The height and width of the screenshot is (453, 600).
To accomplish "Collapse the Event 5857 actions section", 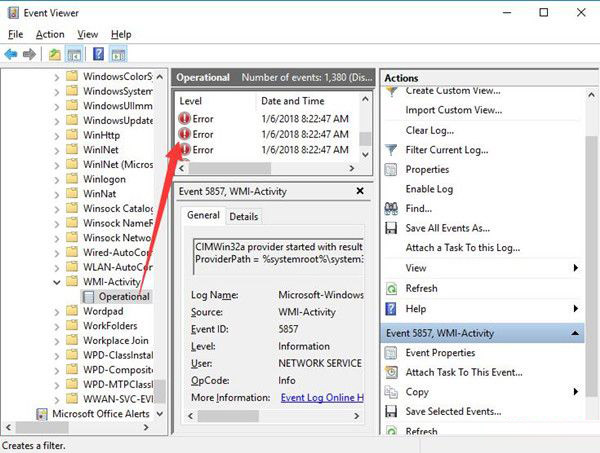I will [x=575, y=333].
